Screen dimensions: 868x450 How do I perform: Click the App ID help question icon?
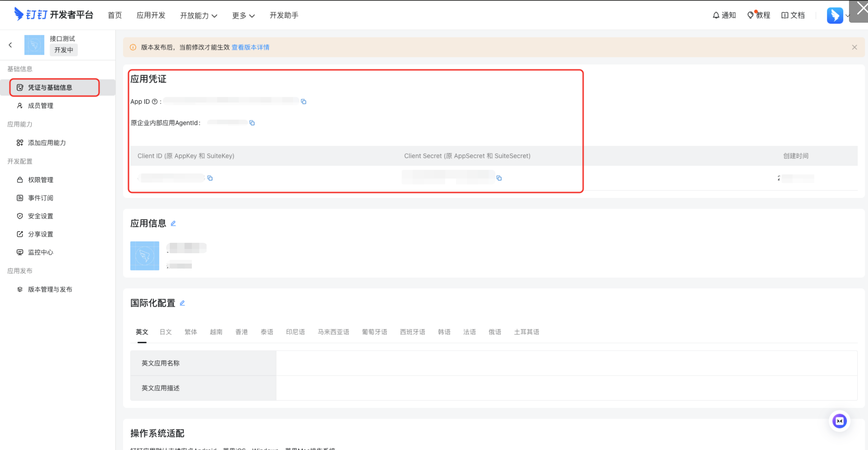[155, 101]
